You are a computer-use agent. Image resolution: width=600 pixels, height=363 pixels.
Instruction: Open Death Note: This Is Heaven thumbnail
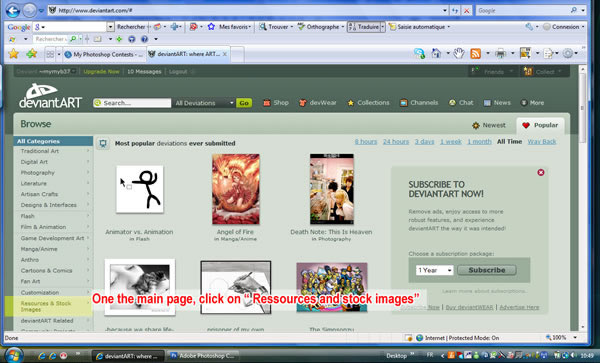[332, 189]
